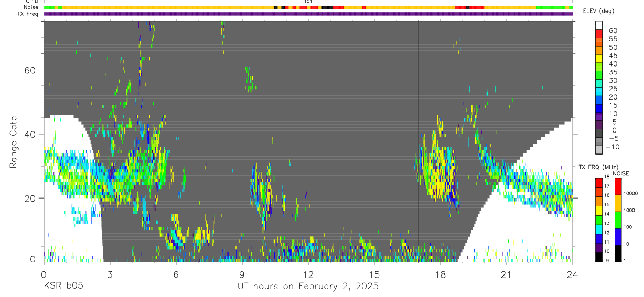The height and width of the screenshot is (297, 644).
Task: Click the black bottom segment of TX FRQ bar
Action: tap(598, 258)
